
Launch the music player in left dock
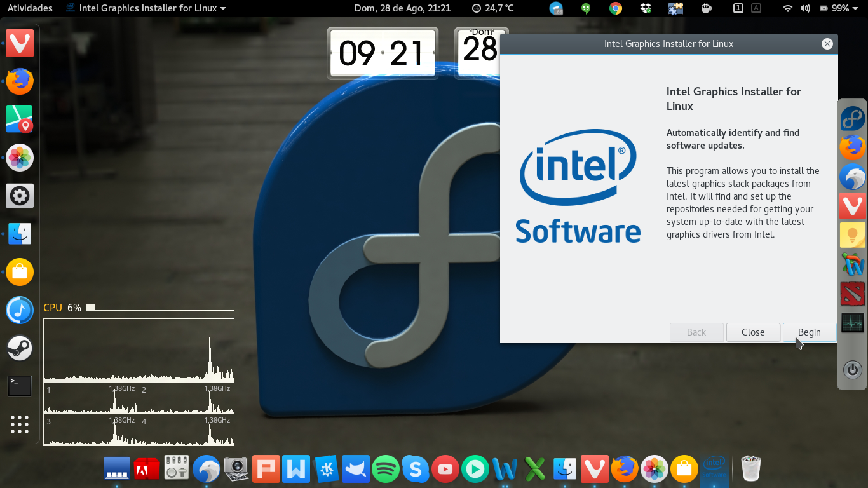(20, 310)
